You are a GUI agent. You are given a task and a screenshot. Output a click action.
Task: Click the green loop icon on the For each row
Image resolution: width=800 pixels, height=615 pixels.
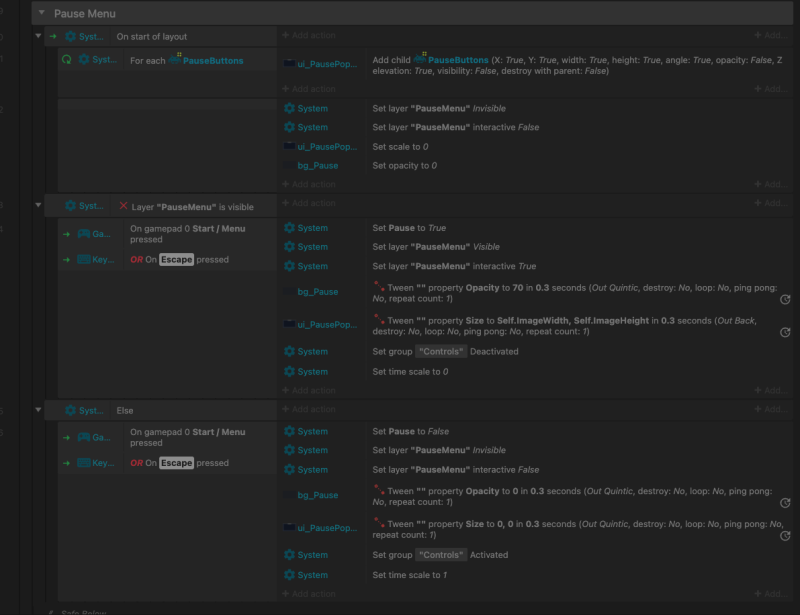click(66, 59)
